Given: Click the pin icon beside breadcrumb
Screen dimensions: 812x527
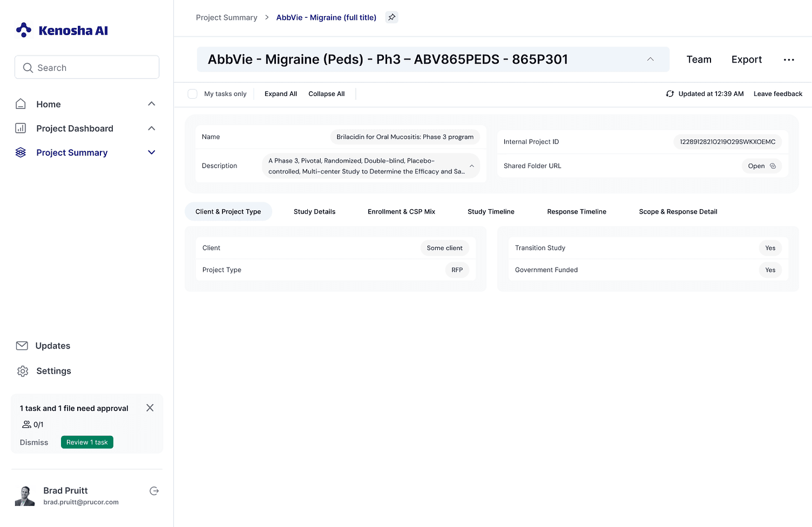Looking at the screenshot, I should point(392,17).
